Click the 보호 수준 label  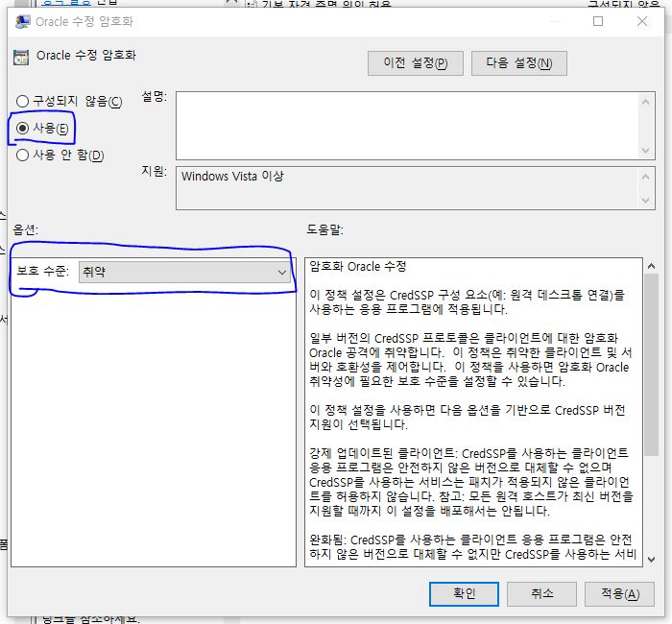click(43, 271)
